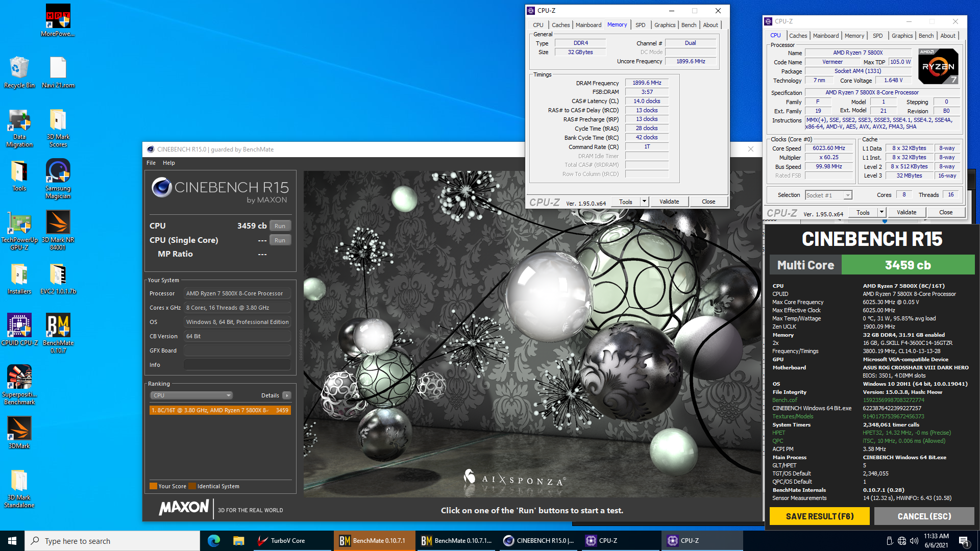The height and width of the screenshot is (551, 980).
Task: Switch to CINEBENCH R15.0 taskbar item
Action: click(539, 541)
